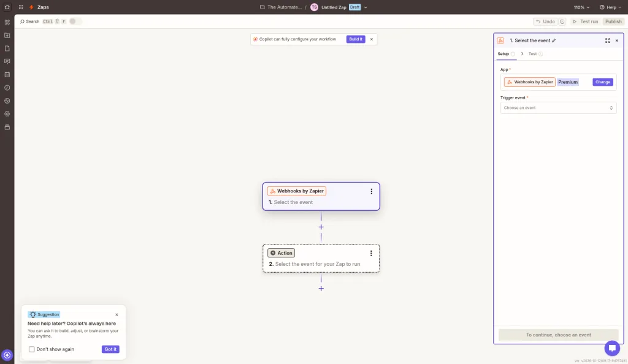Add a step below the Action step
This screenshot has width=628, height=364.
click(321, 289)
